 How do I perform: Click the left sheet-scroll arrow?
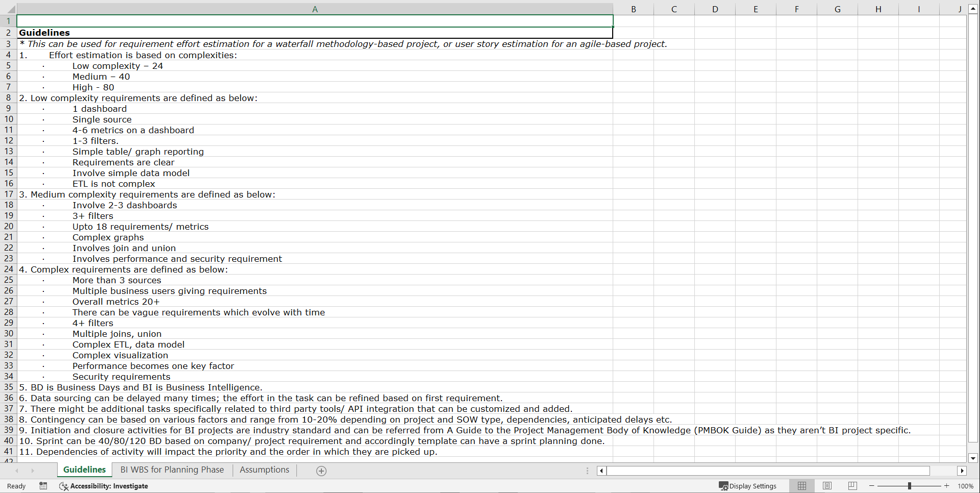[17, 470]
